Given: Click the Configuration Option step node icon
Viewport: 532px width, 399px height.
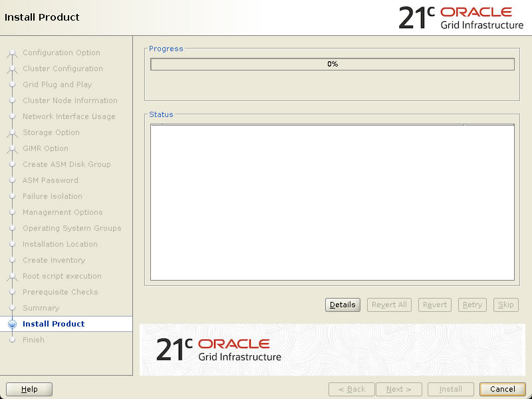Looking at the screenshot, I should [12, 53].
